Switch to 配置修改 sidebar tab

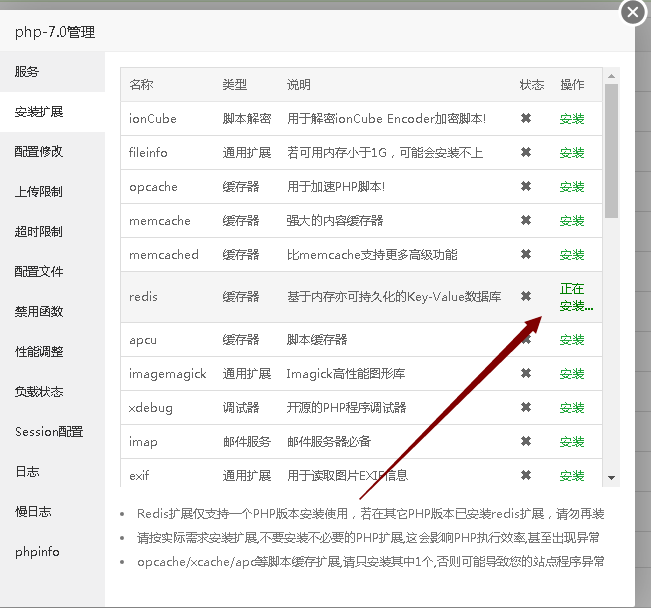(52, 152)
